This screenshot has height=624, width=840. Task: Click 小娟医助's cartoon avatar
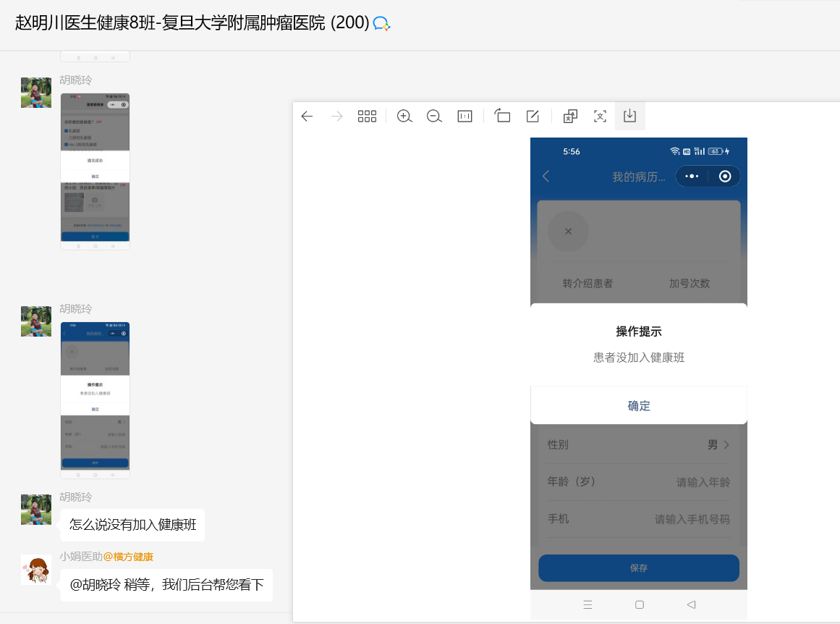pos(36,570)
